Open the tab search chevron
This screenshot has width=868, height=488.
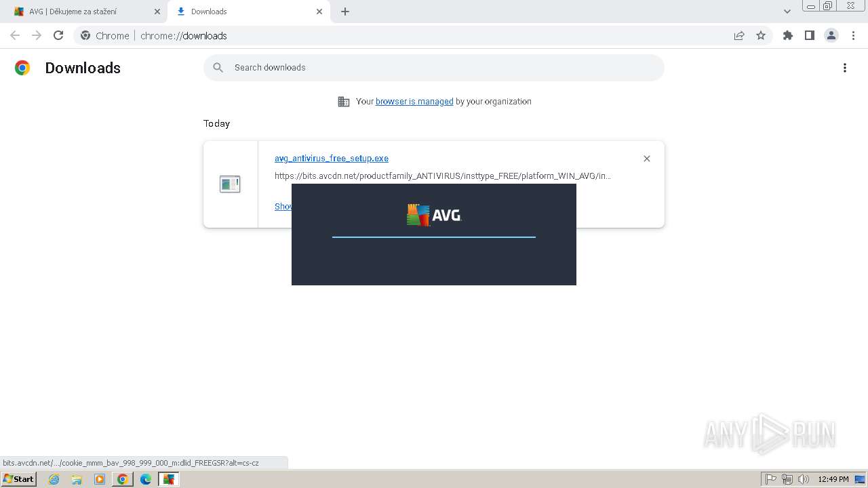[787, 12]
